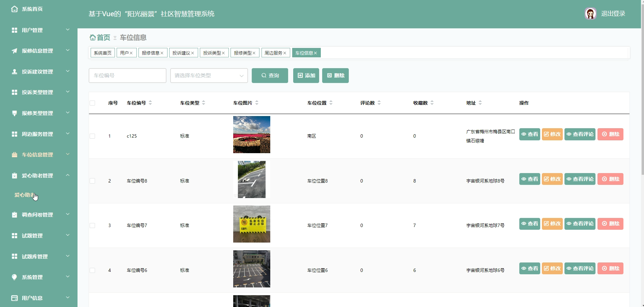644x307 pixels.
Task: Click the bulb icon beside 系统管理
Action: pyautogui.click(x=14, y=277)
